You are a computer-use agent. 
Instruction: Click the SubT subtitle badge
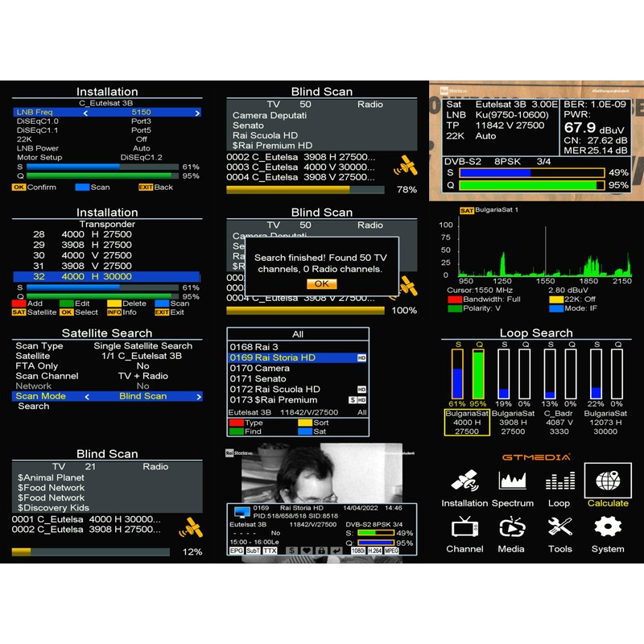click(253, 551)
